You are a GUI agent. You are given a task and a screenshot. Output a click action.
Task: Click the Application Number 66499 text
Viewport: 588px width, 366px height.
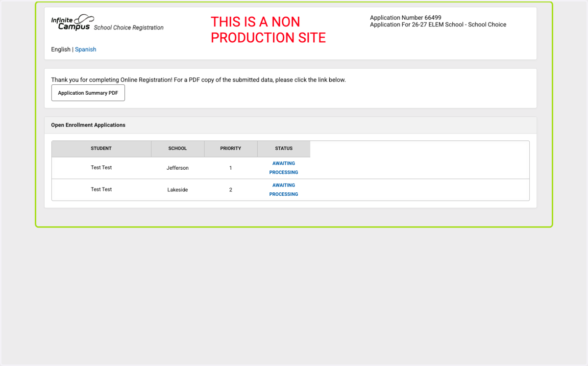coord(406,18)
